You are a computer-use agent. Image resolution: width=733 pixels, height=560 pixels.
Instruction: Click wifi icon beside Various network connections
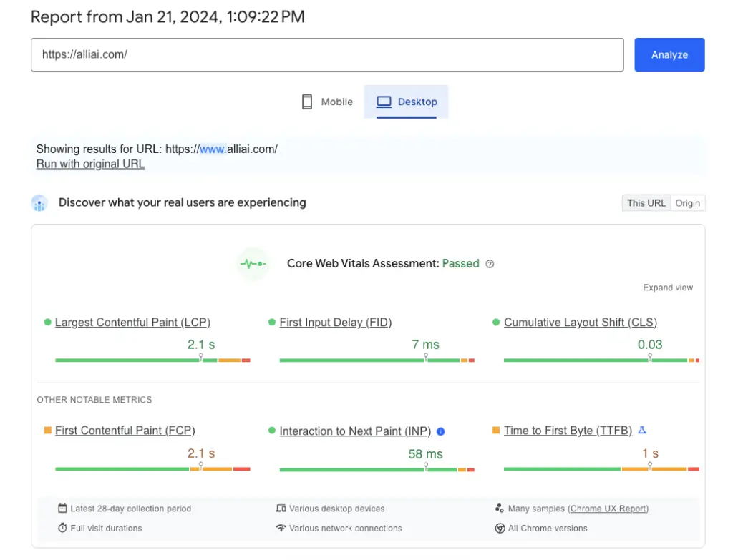281,528
